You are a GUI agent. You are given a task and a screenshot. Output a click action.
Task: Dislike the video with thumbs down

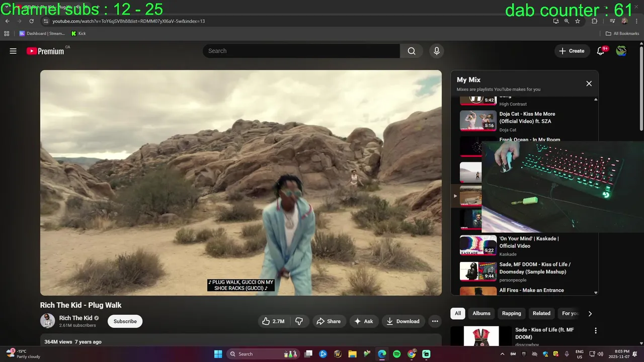tap(298, 321)
